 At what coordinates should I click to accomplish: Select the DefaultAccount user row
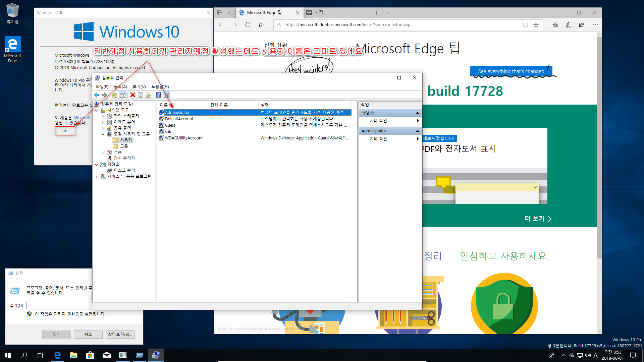pyautogui.click(x=255, y=119)
